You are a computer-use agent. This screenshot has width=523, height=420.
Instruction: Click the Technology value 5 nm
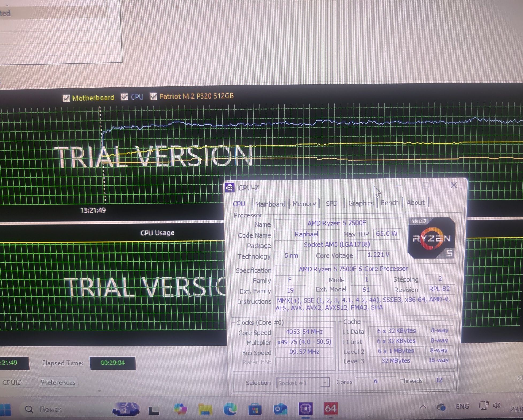coord(291,255)
